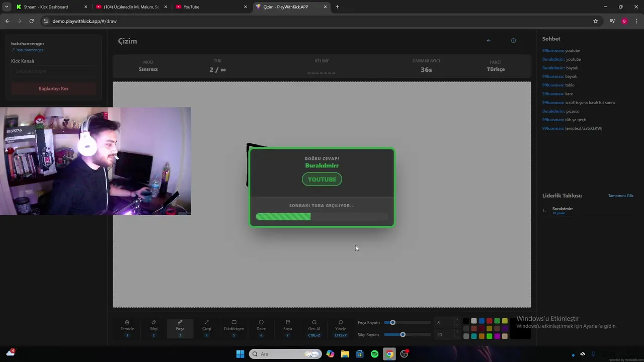Click the browser address bar URL

click(85, 21)
